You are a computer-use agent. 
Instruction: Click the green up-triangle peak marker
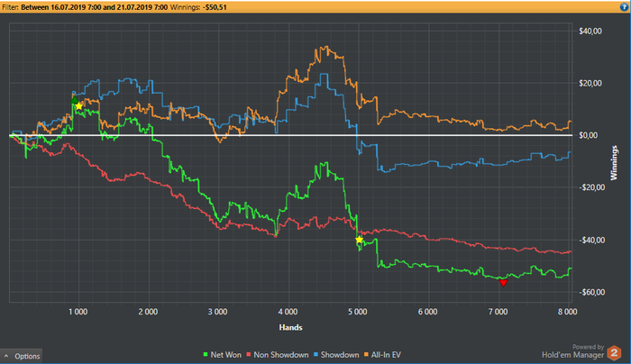click(x=75, y=100)
